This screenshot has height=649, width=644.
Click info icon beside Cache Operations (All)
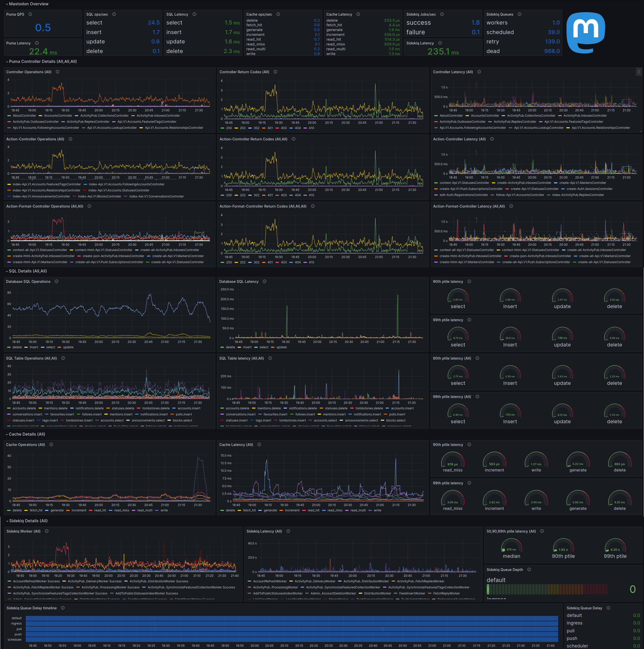(51, 444)
